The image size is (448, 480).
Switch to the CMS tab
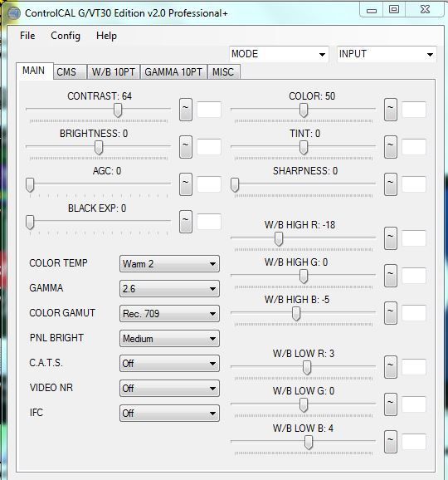tap(70, 72)
